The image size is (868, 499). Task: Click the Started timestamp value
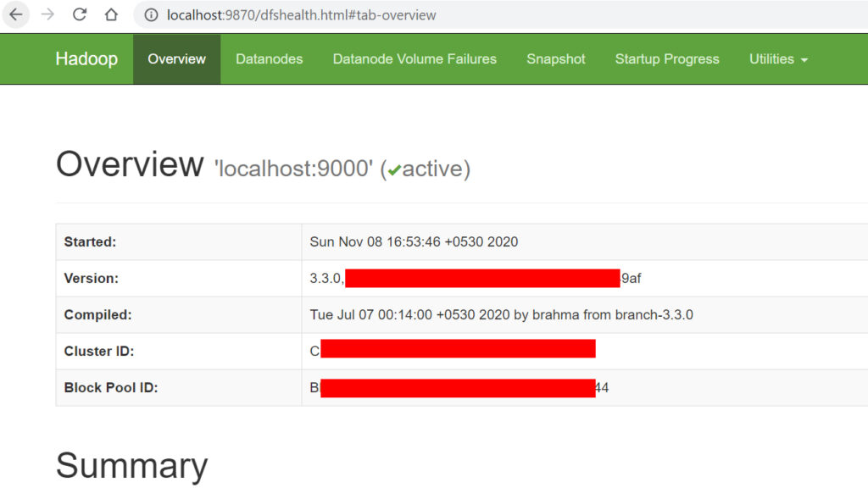tap(414, 241)
